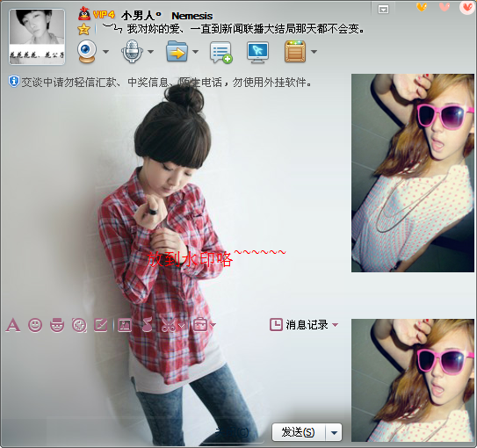Click the lower QQ show image of girl
The image size is (477, 448).
coord(413,380)
